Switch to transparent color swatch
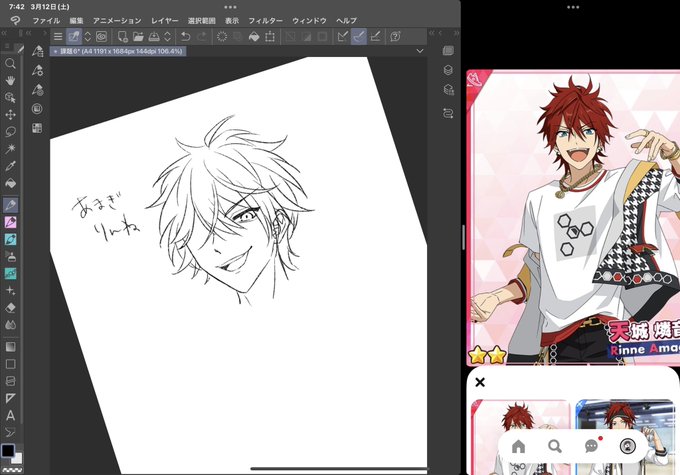The height and width of the screenshot is (475, 680). coord(12,469)
